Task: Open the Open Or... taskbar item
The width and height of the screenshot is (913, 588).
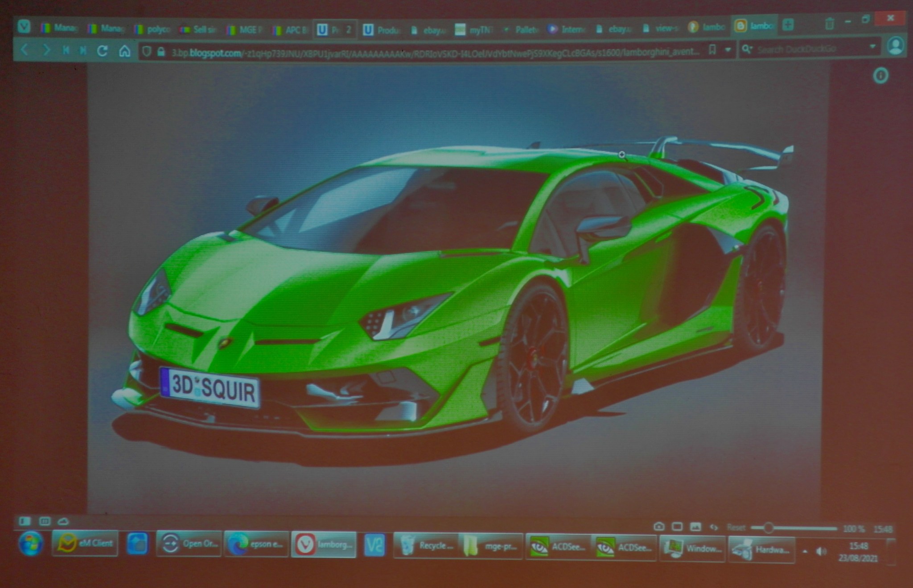Action: click(x=189, y=544)
